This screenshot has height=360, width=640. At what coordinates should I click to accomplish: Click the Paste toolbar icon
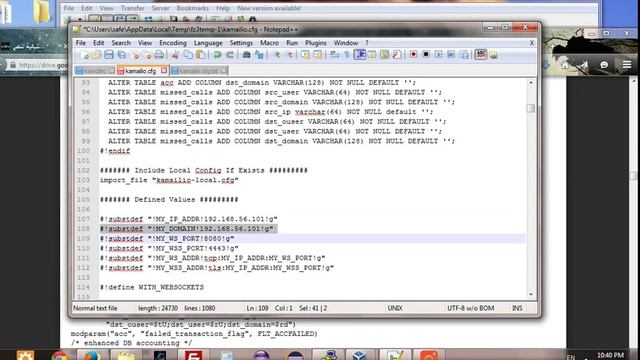[200, 55]
